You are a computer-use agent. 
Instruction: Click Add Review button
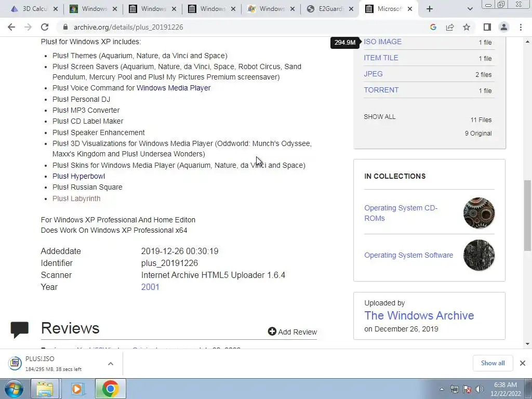[292, 332]
